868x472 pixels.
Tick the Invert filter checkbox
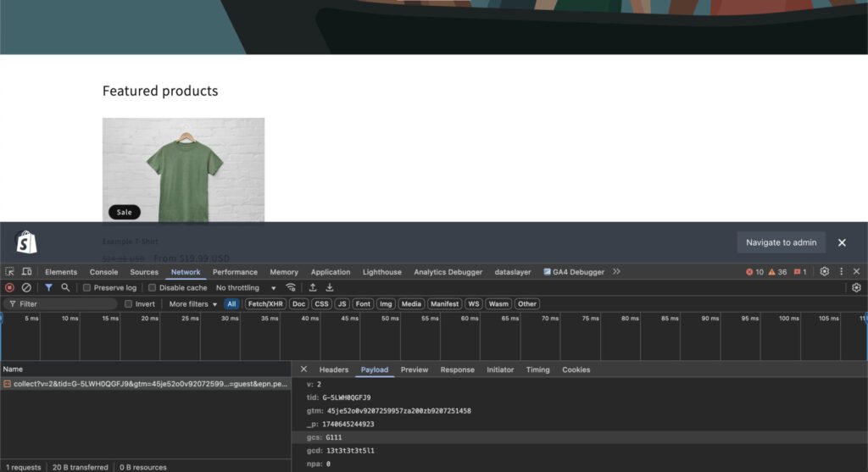coord(129,304)
